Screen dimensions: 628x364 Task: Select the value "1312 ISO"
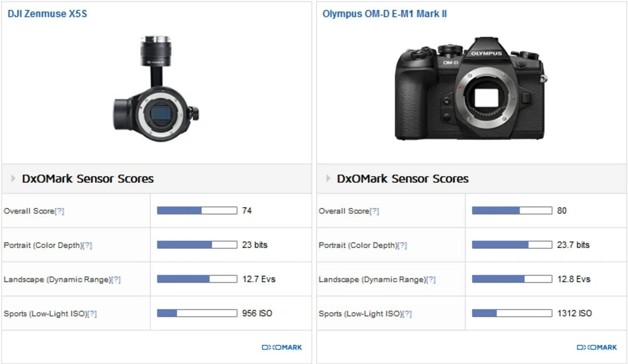click(575, 313)
